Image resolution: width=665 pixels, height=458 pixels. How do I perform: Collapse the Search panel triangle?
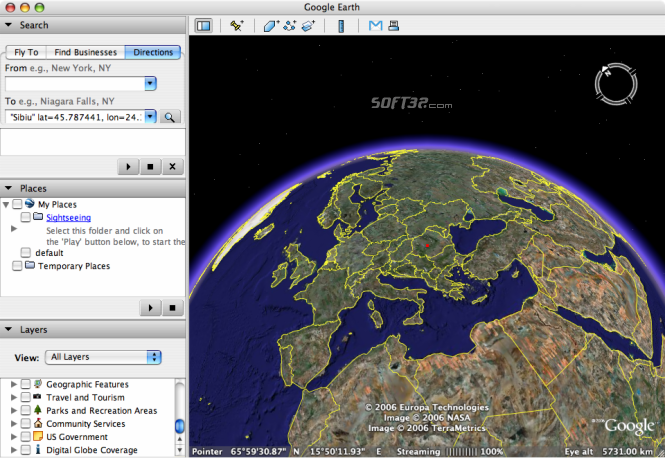pyautogui.click(x=8, y=25)
